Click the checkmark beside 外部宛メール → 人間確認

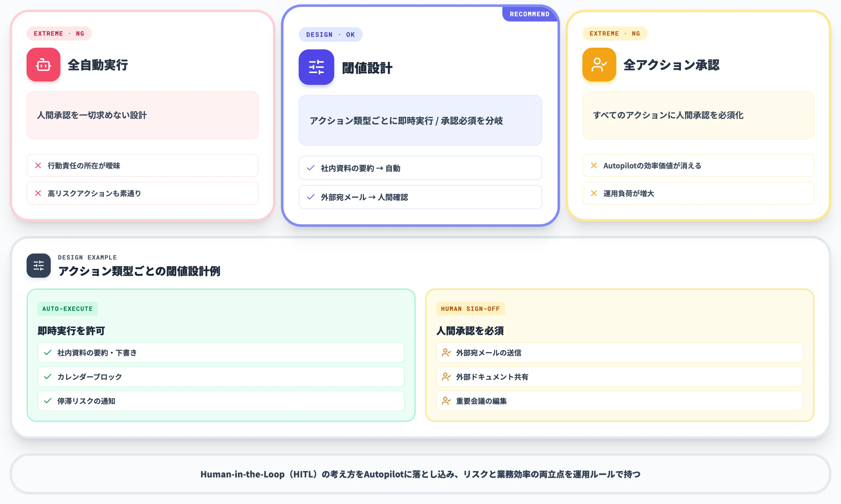[311, 197]
